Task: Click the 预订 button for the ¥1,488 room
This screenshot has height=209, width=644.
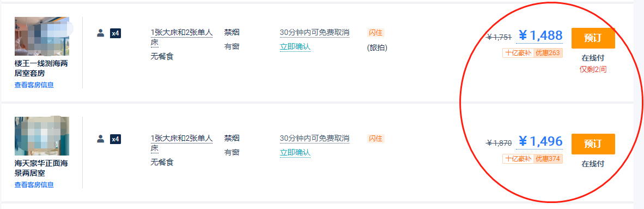Action: coord(593,38)
